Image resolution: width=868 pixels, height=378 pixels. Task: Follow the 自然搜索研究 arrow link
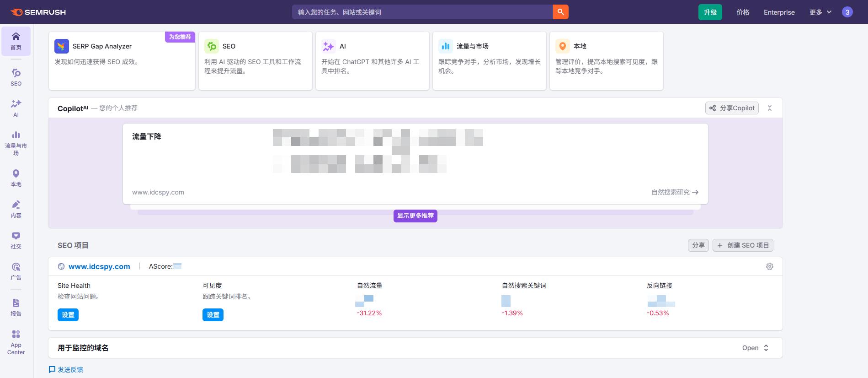(x=675, y=192)
